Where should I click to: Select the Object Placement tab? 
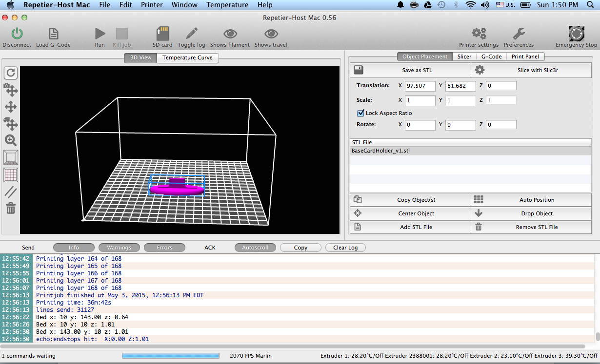[x=425, y=57]
